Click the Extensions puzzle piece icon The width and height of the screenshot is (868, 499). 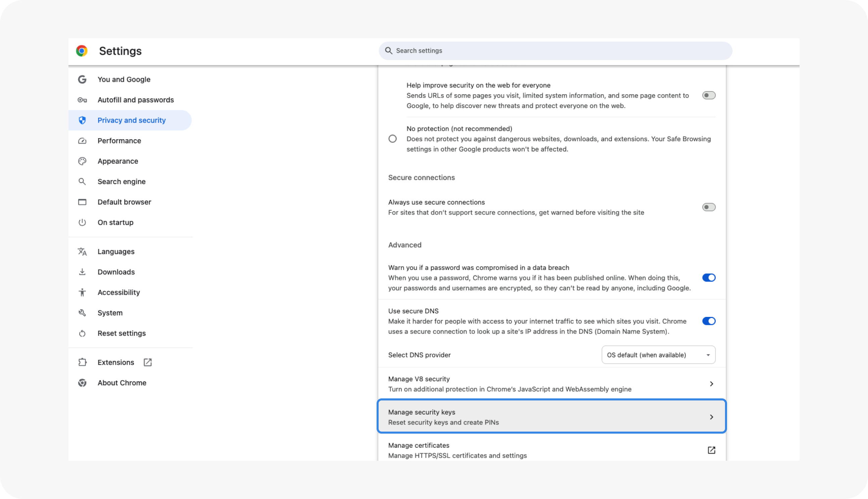[x=82, y=362]
